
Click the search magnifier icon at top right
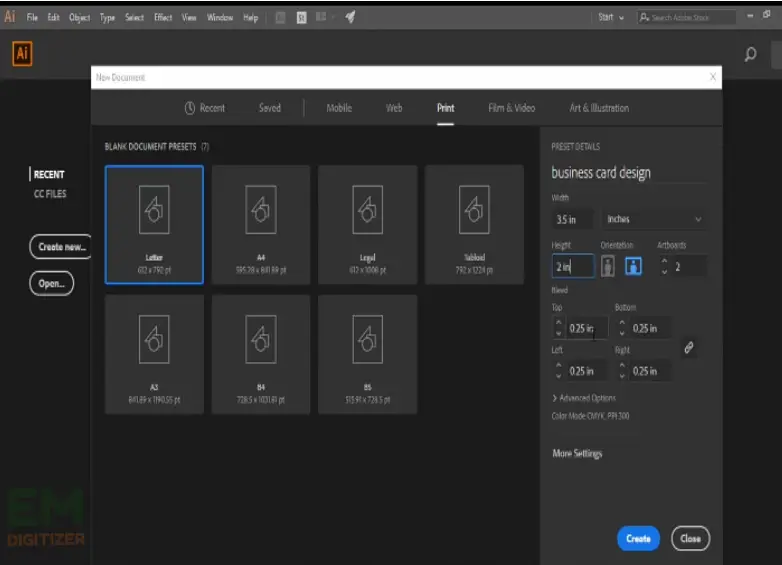[x=750, y=54]
